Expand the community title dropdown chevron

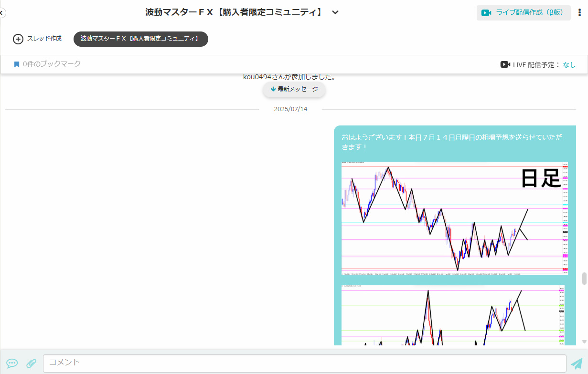(335, 12)
